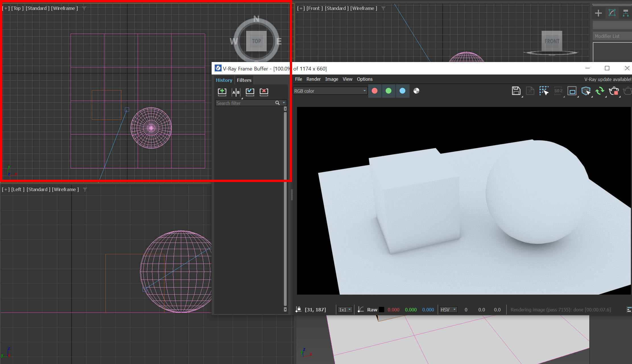This screenshot has width=632, height=364.
Task: Save the current channel image
Action: (x=516, y=91)
